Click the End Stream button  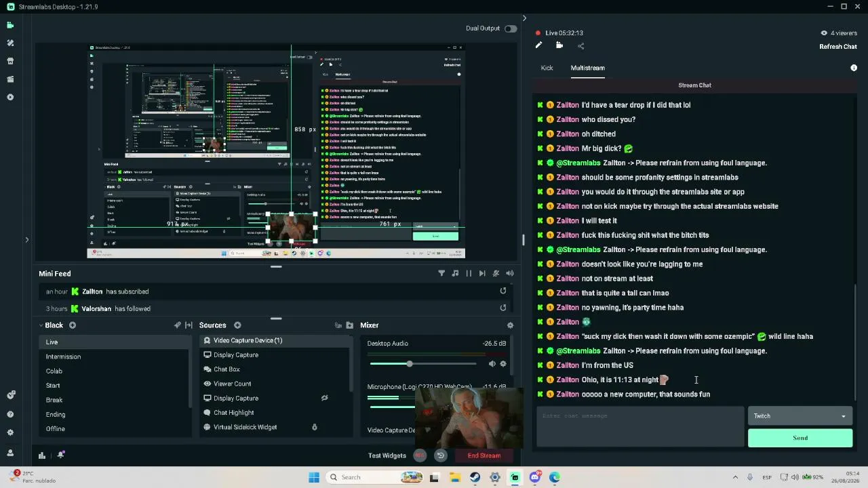484,455
